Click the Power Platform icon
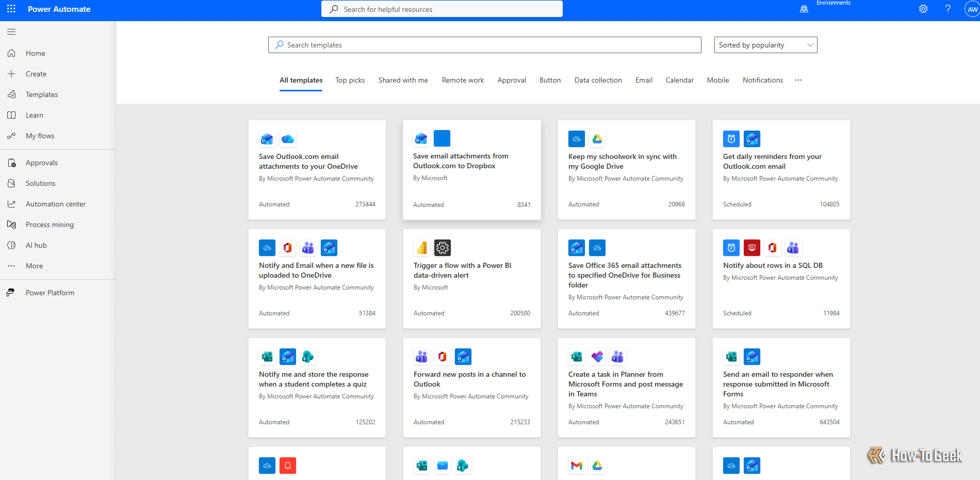The image size is (980, 480). (x=10, y=293)
